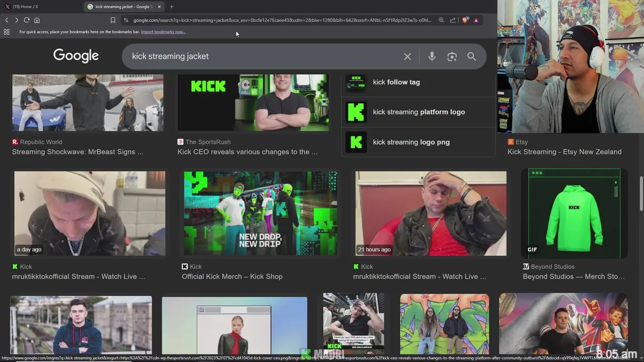The width and height of the screenshot is (644, 362).
Task: Submit search with magnifier icon
Action: tap(471, 56)
